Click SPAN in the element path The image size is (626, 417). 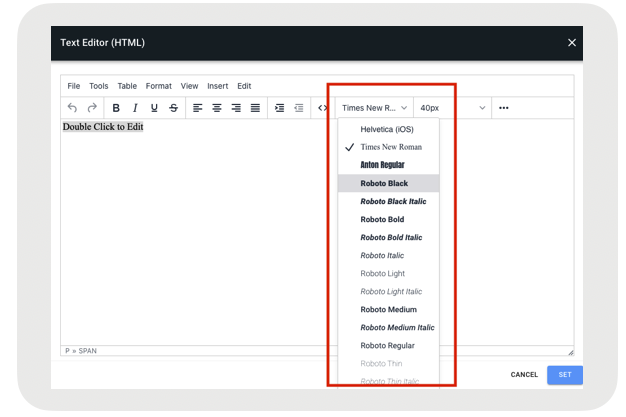tap(87, 351)
